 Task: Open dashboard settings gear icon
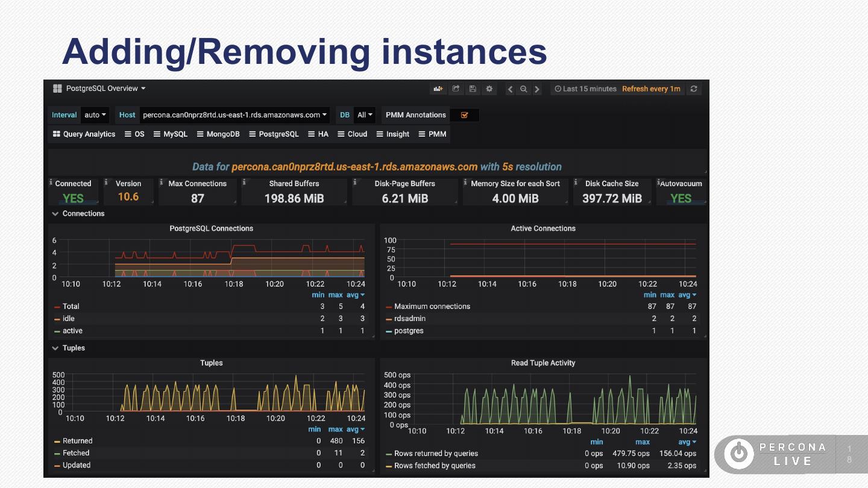click(x=489, y=89)
